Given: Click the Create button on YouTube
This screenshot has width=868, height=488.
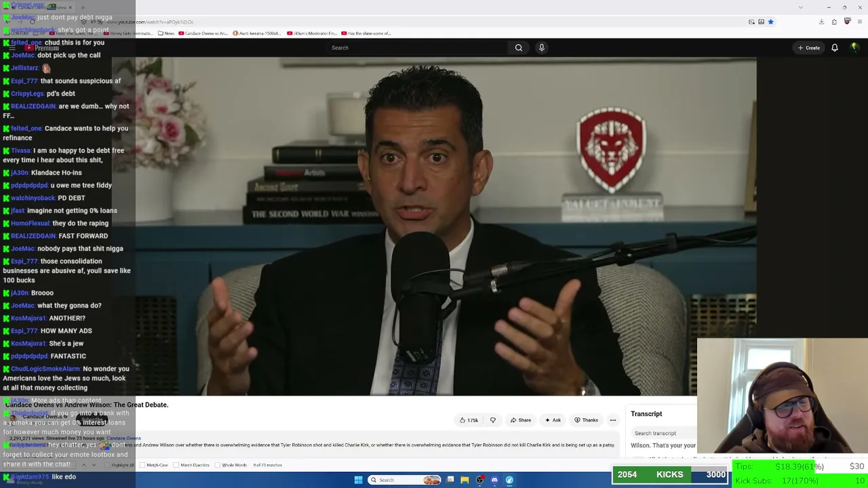Looking at the screenshot, I should [x=809, y=47].
